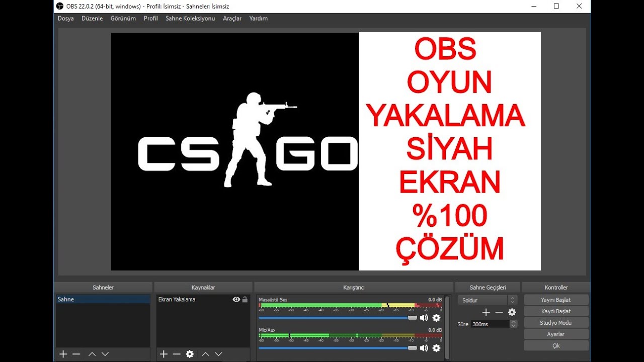Open the Profil menu

coord(151,19)
